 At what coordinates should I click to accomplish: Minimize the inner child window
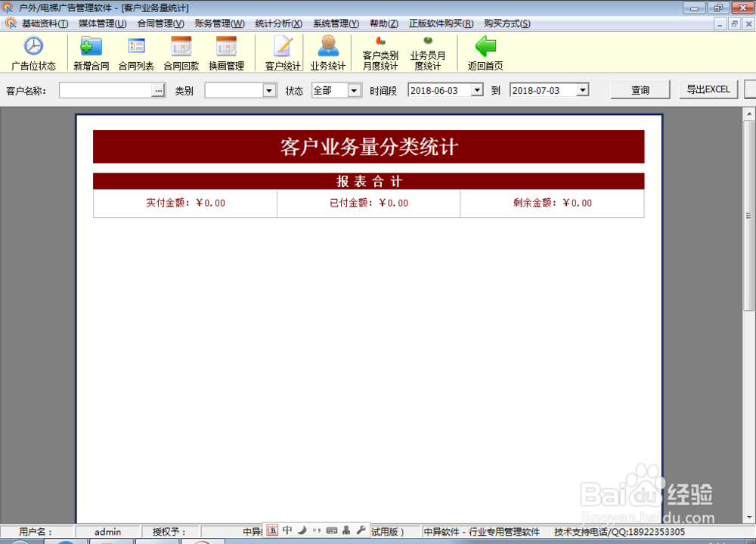click(720, 23)
